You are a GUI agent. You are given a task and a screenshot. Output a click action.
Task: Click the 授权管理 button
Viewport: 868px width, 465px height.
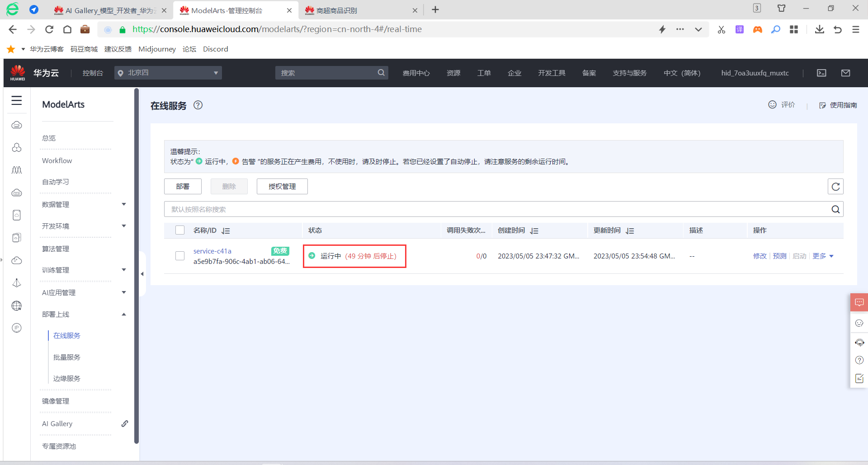click(x=282, y=187)
